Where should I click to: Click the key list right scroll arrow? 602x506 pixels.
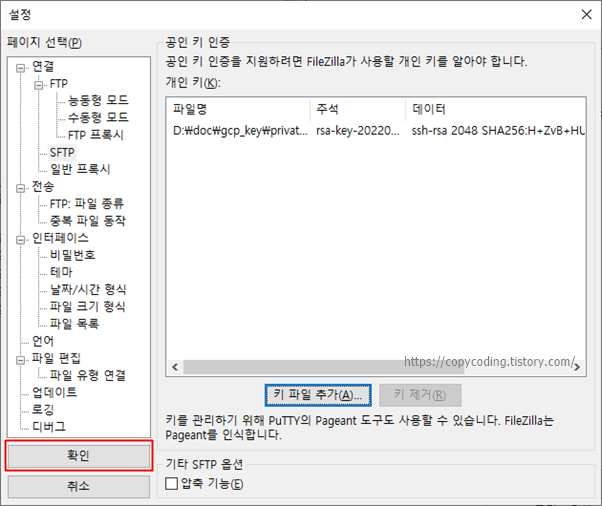tap(577, 367)
